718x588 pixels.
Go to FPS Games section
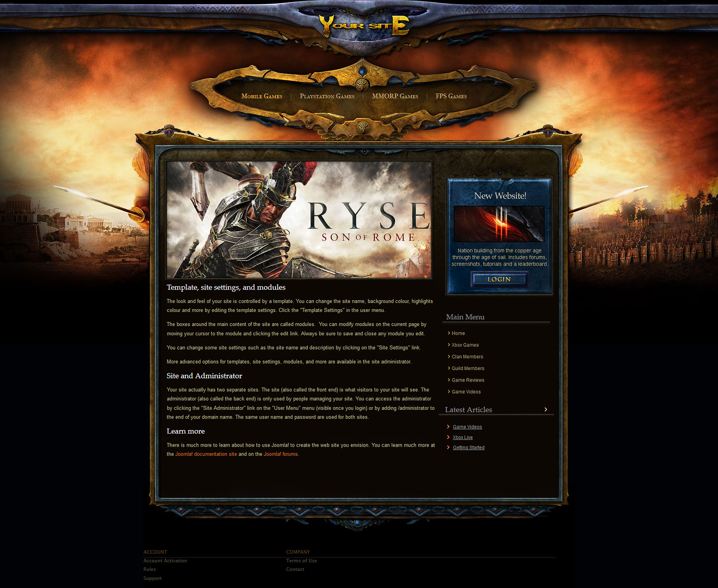click(x=451, y=96)
